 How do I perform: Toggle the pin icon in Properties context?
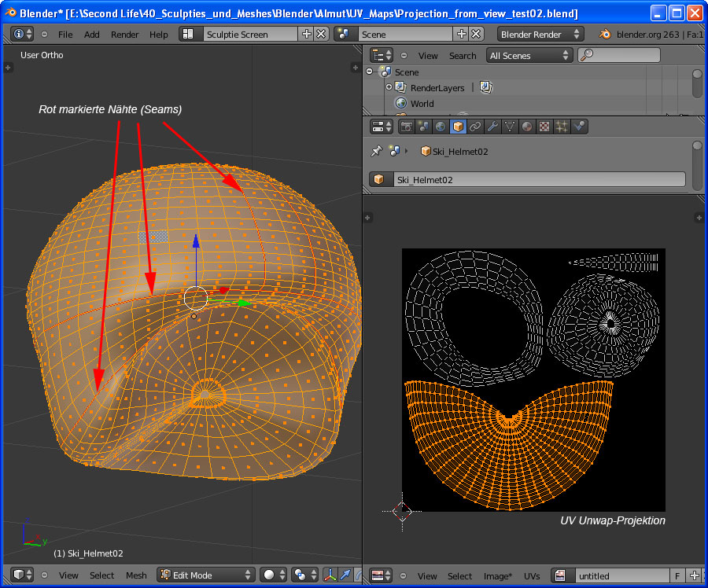pyautogui.click(x=376, y=151)
